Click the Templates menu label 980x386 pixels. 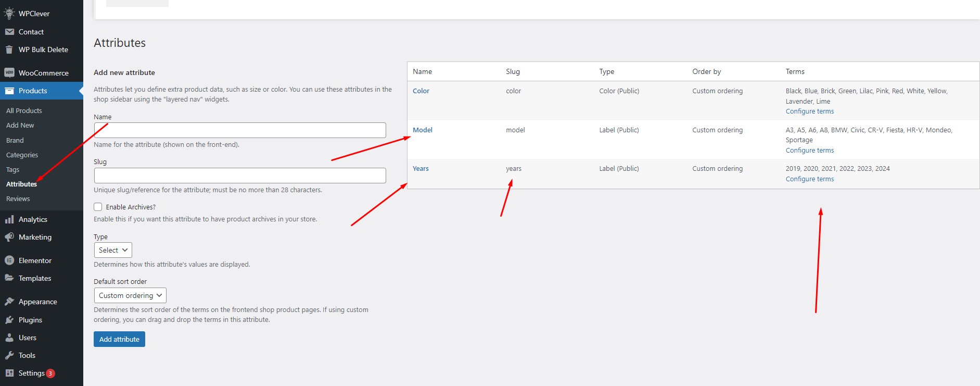(x=35, y=278)
